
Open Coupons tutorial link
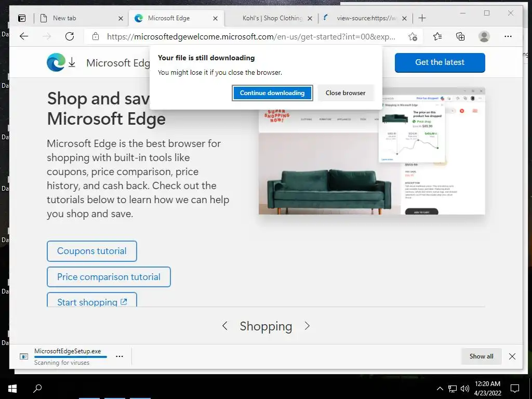(x=92, y=251)
